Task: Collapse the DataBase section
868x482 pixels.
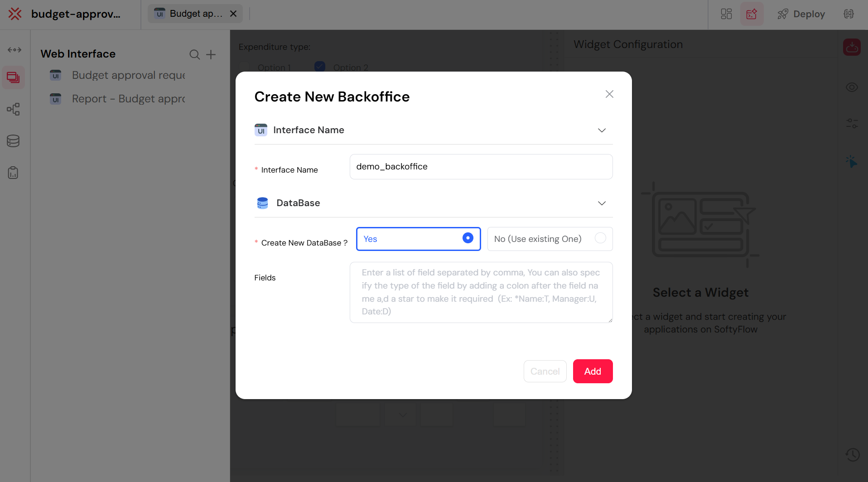Action: [602, 203]
